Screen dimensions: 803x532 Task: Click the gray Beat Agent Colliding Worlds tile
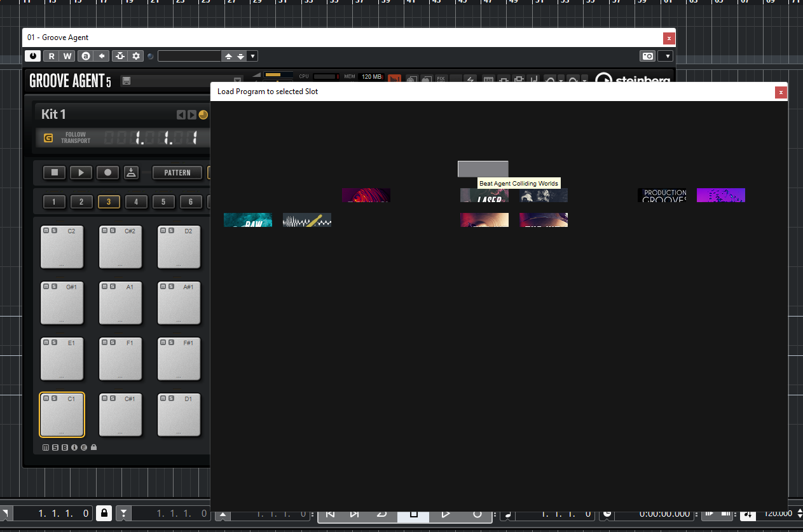click(483, 169)
